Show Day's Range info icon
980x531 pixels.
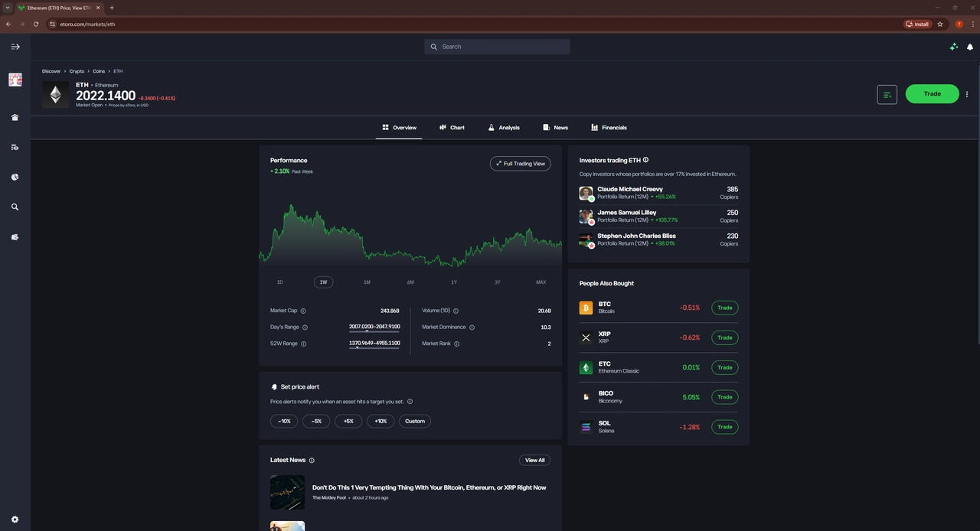[x=305, y=327]
